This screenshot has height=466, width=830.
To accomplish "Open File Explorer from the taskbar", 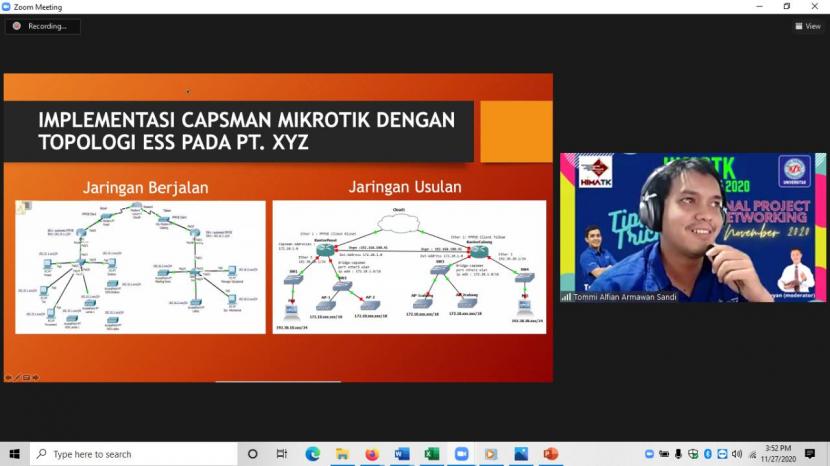I will pyautogui.click(x=342, y=454).
